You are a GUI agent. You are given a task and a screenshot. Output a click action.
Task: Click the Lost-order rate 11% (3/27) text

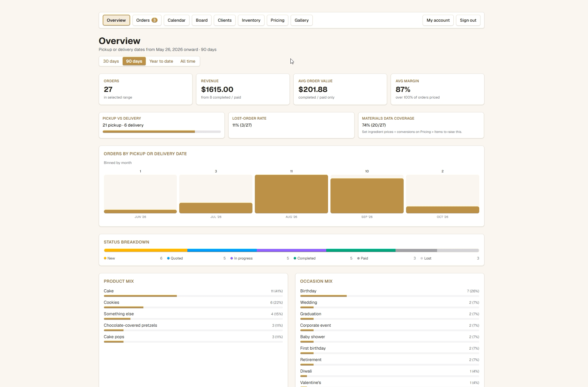pos(242,125)
